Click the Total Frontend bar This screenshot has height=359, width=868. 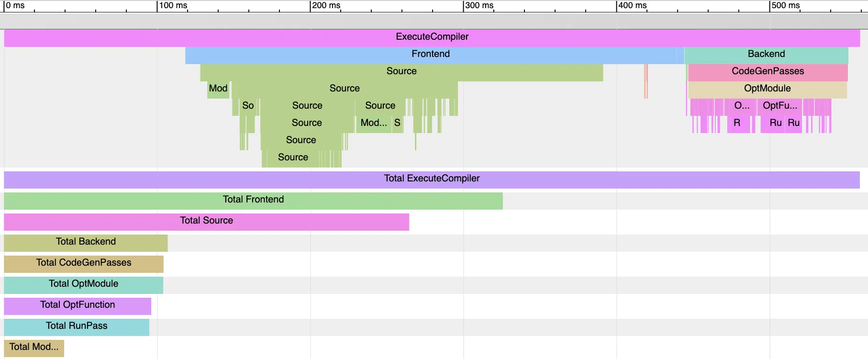(x=253, y=200)
